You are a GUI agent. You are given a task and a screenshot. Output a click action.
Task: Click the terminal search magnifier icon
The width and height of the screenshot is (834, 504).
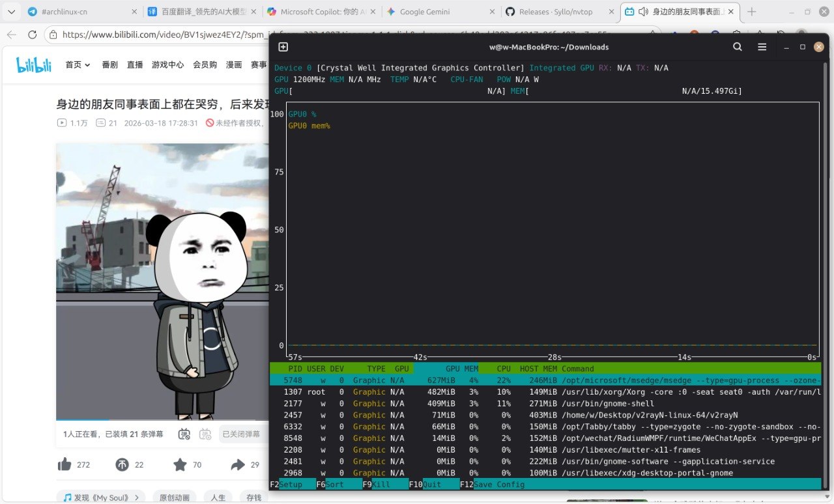tap(738, 47)
